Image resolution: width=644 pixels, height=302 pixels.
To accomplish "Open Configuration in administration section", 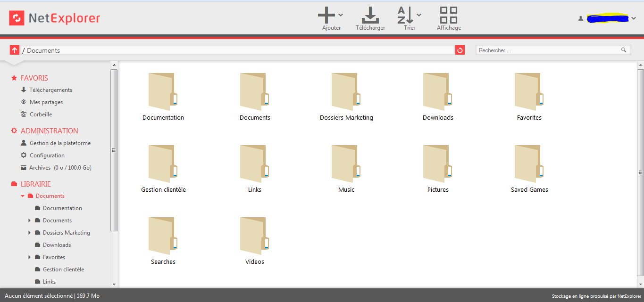I will tap(47, 155).
